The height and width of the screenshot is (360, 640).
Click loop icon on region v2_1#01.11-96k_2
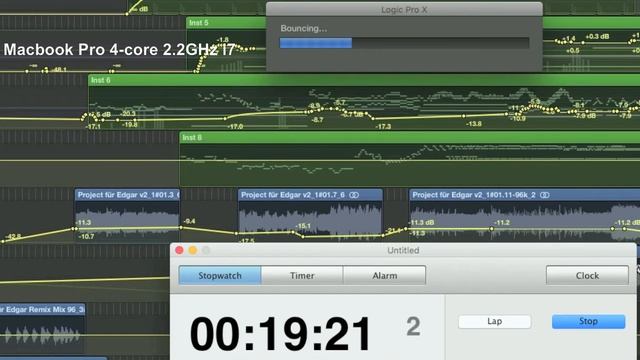pyautogui.click(x=544, y=195)
